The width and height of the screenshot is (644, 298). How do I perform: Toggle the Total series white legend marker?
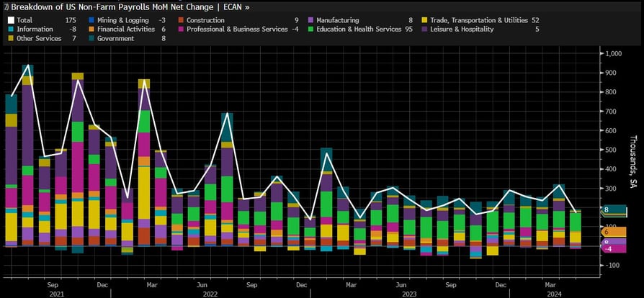click(9, 21)
